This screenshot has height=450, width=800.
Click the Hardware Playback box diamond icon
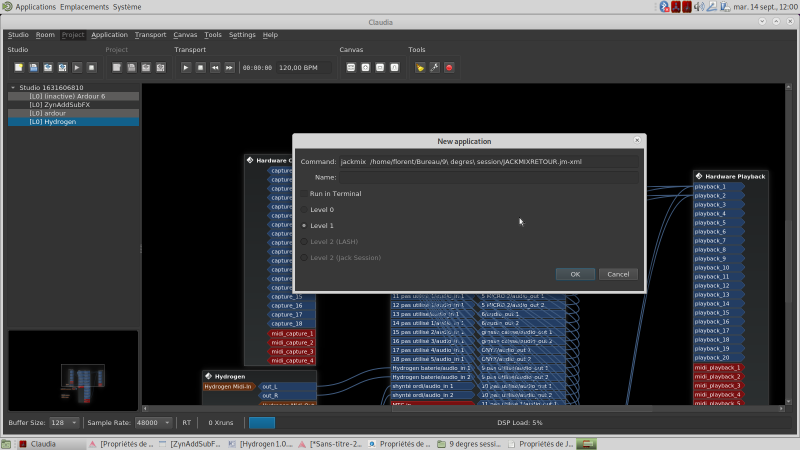click(699, 176)
